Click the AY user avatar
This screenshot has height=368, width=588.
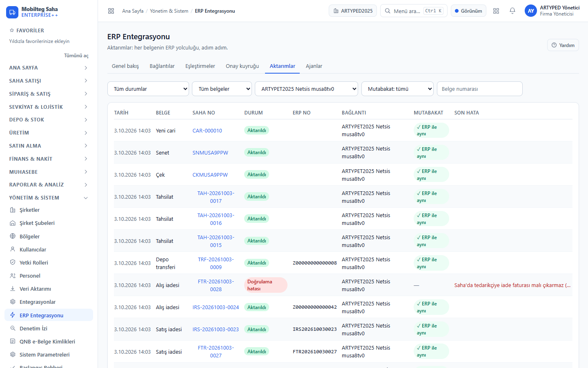pyautogui.click(x=531, y=11)
